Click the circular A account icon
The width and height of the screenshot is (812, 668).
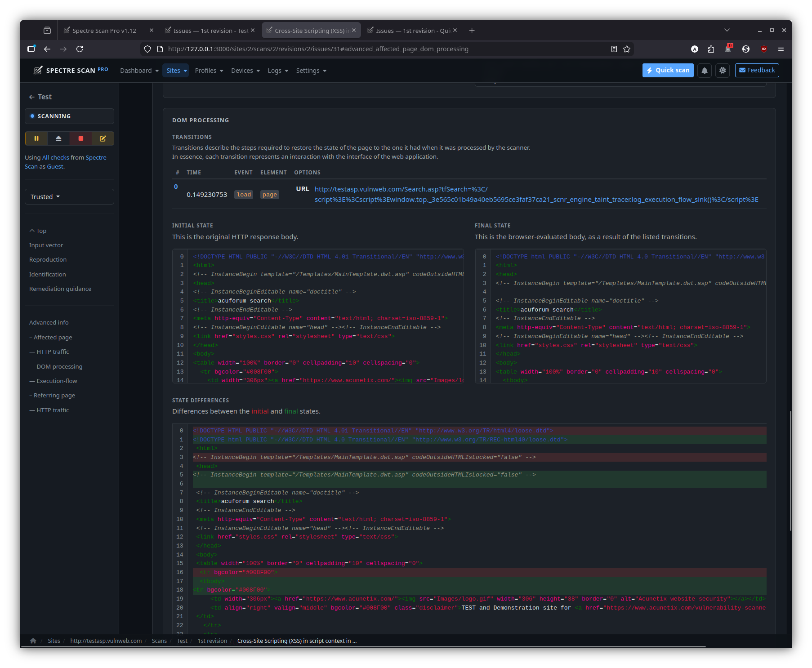pos(695,49)
